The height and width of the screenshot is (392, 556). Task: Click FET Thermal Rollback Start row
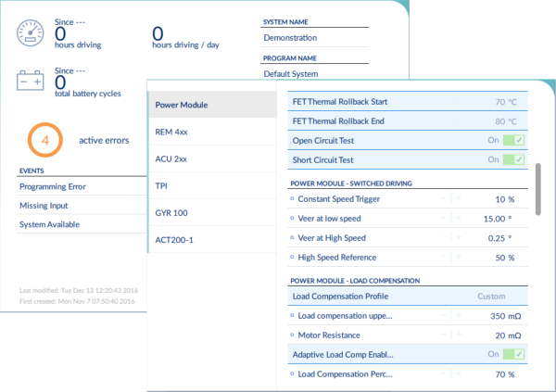point(408,101)
